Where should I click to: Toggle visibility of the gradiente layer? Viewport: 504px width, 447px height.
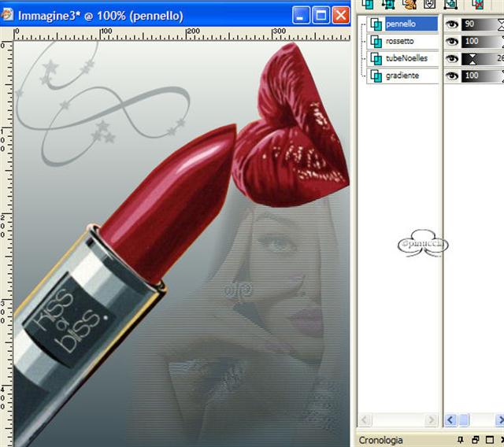point(452,76)
